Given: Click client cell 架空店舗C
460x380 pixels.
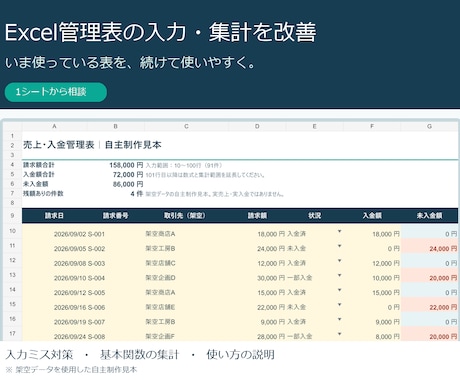Looking at the screenshot, I should pos(160,263).
